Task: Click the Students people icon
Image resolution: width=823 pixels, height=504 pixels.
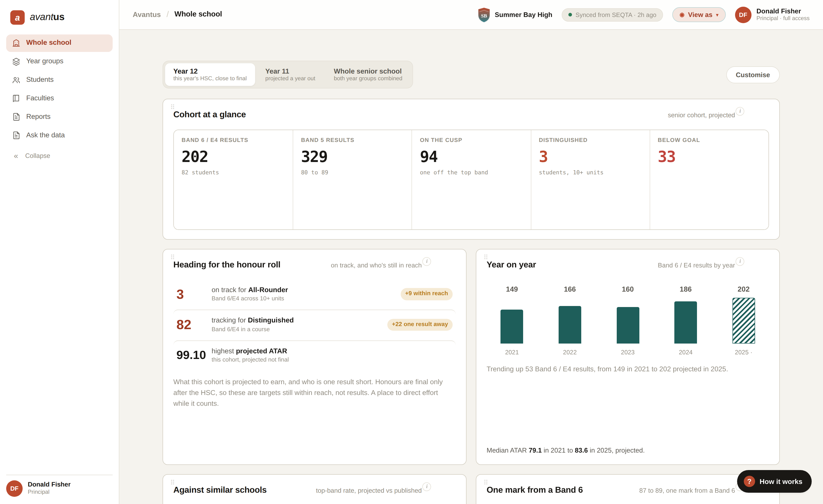Action: (x=16, y=80)
